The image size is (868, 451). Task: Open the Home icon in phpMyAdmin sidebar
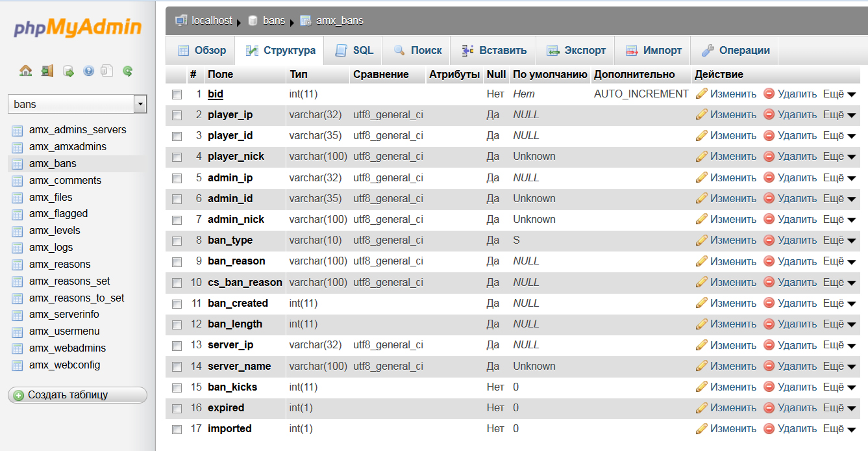[x=26, y=71]
